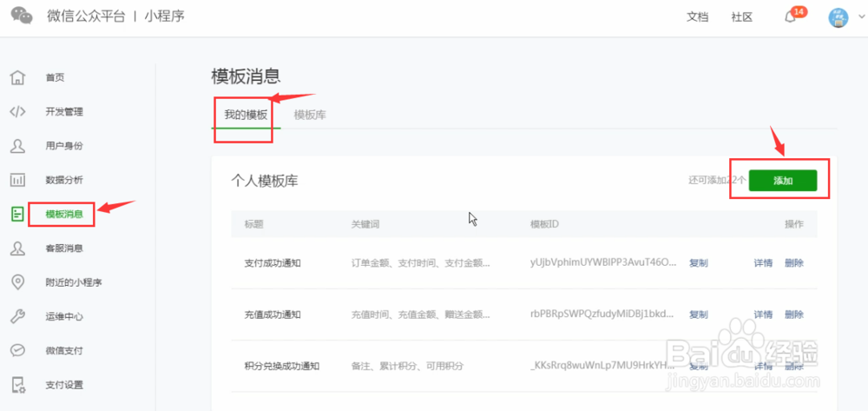868x411 pixels.
Task: Click keywords 充值时间、充值金额 cell
Action: pyautogui.click(x=421, y=315)
